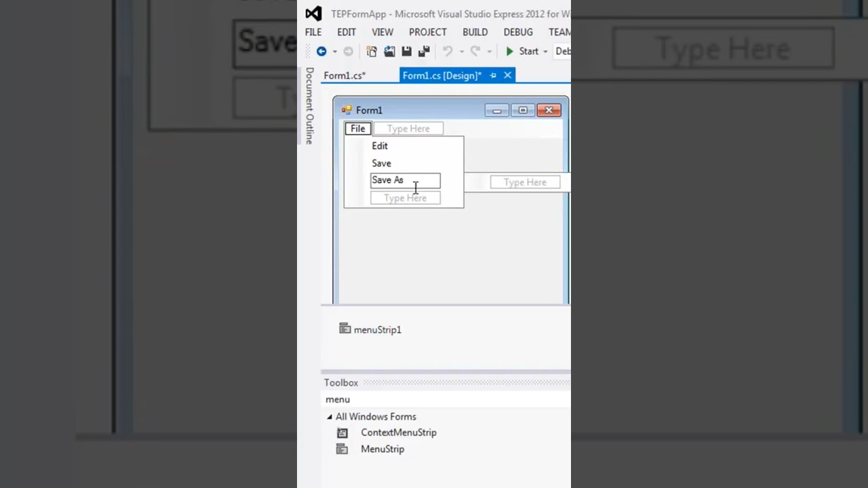
Task: Click the grayed Navigate Forward arrow
Action: (348, 52)
